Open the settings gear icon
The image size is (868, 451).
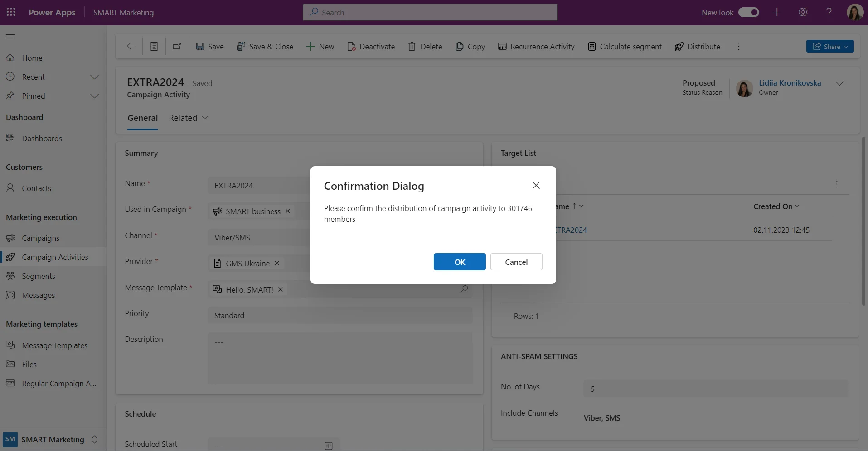[803, 12]
